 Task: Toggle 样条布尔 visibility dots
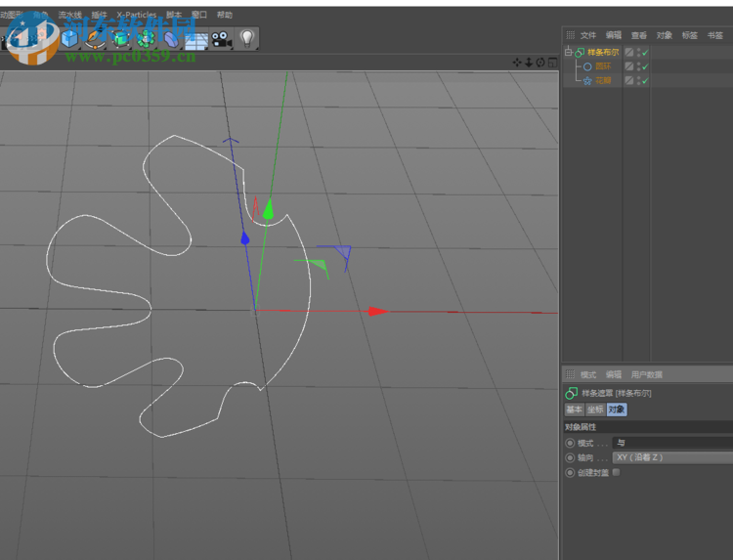click(638, 53)
